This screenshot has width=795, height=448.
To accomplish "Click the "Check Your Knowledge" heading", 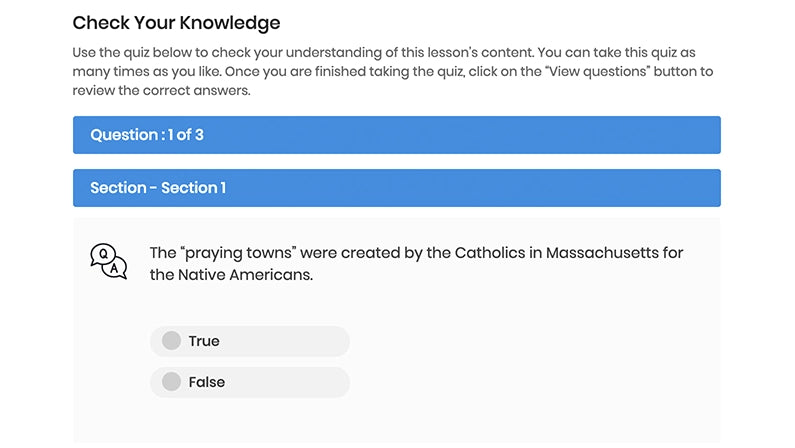I will [x=176, y=22].
